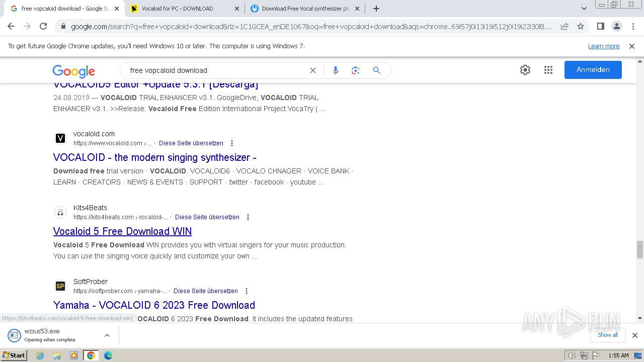Image resolution: width=644 pixels, height=362 pixels.
Task: Open Microsoft Edge from taskbar
Action: (x=108, y=355)
